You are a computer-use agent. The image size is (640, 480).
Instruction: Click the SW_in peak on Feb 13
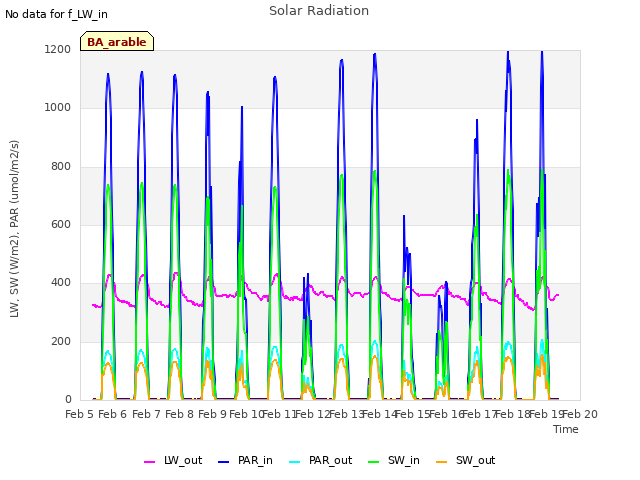click(x=342, y=176)
